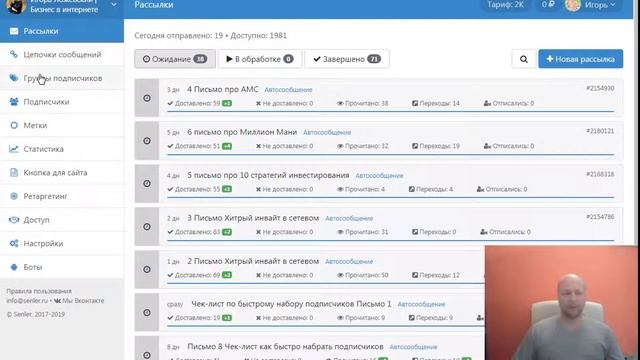Screen dimensions: 640x360
Task: Click the chart icon for Статистика
Action: tap(14, 149)
